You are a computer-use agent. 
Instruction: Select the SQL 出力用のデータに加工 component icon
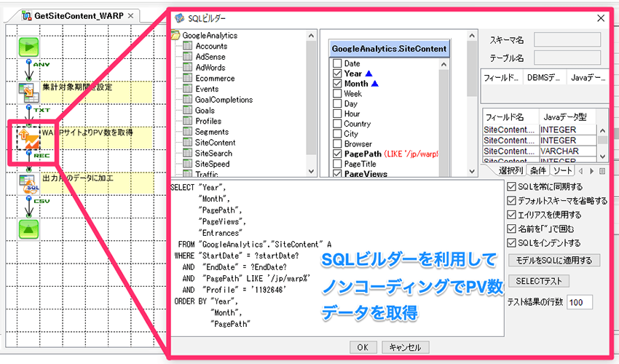tap(28, 183)
